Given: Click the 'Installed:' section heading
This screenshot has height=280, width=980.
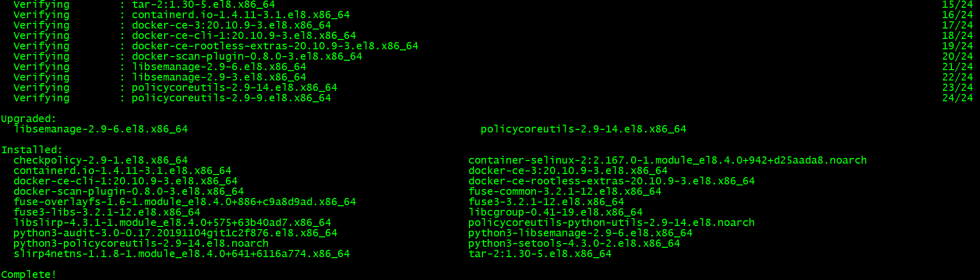Looking at the screenshot, I should [x=32, y=150].
